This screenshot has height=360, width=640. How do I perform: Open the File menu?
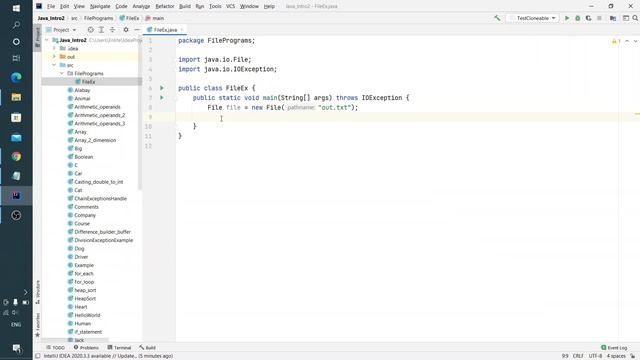[x=51, y=6]
